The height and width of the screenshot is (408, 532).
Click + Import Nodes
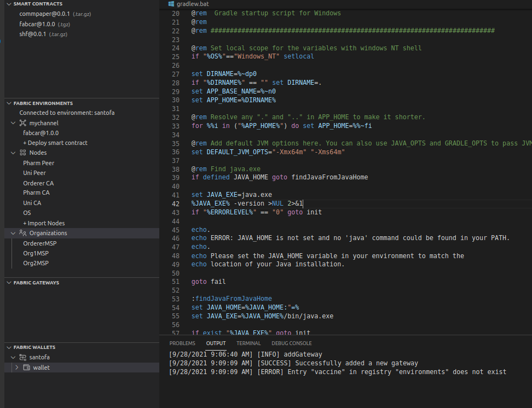[x=44, y=223]
